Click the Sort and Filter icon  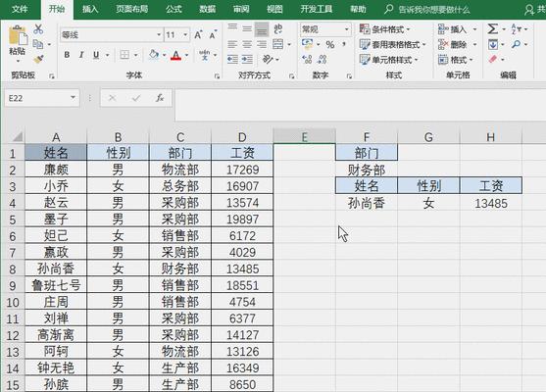point(516,28)
